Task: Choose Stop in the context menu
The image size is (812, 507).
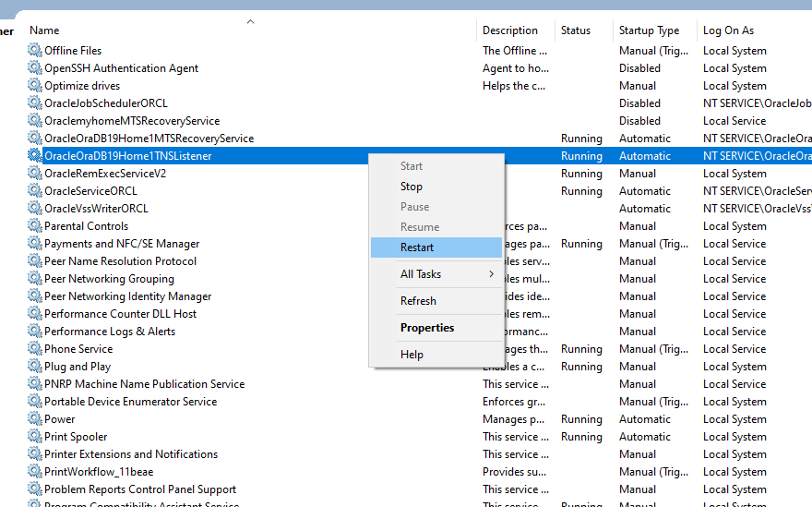Action: click(x=436, y=187)
